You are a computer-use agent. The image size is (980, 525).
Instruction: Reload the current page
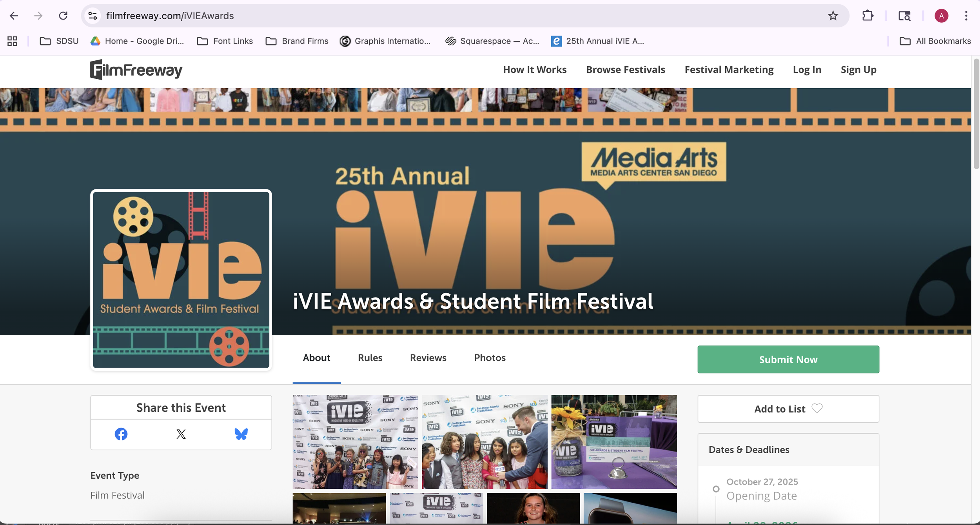point(63,16)
